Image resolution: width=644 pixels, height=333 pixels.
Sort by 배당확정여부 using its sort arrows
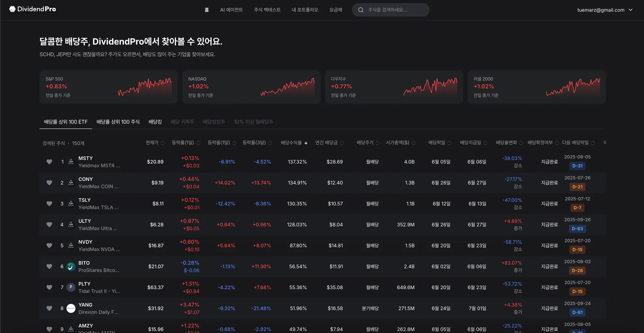[x=557, y=143]
